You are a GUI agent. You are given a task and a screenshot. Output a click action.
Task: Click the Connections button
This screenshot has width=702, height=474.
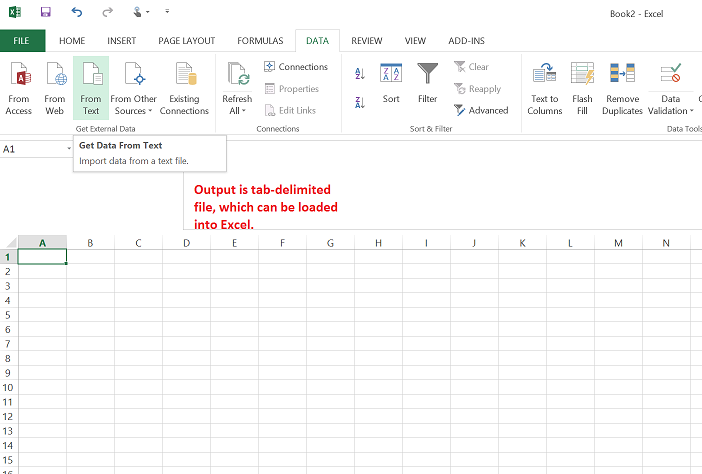[296, 67]
